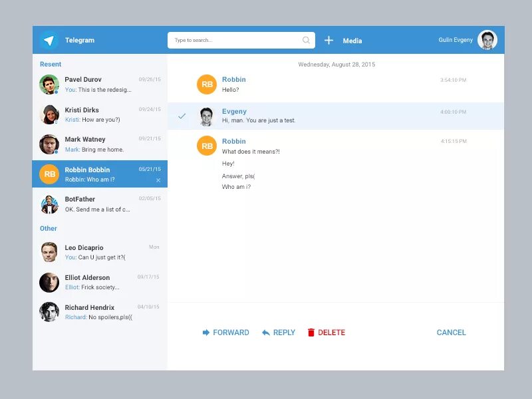This screenshot has height=399, width=532.
Task: Select the message 'Who am i?' in chat
Action: pyautogui.click(x=236, y=187)
